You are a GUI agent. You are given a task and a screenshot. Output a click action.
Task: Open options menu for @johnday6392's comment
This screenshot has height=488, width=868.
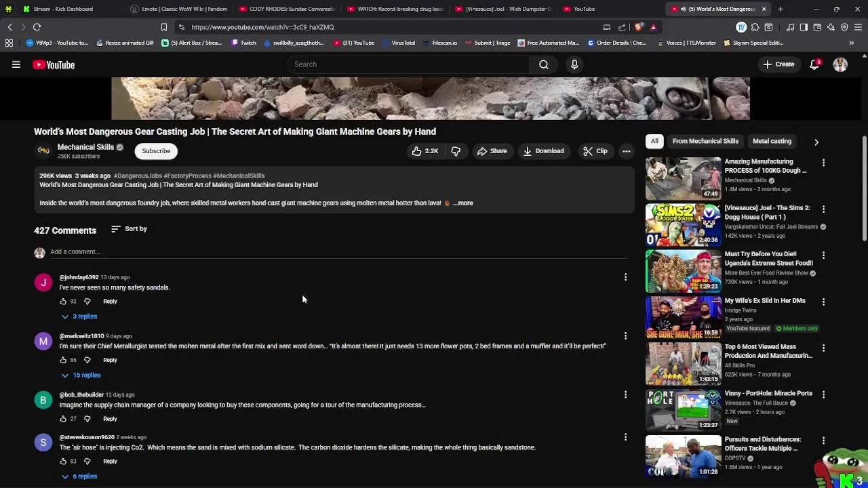(x=625, y=277)
